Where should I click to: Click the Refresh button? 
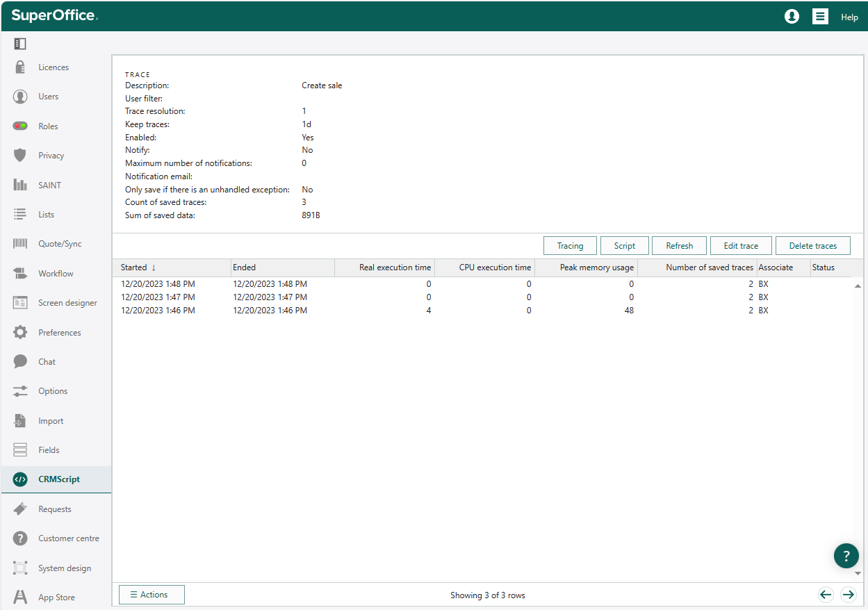click(679, 246)
